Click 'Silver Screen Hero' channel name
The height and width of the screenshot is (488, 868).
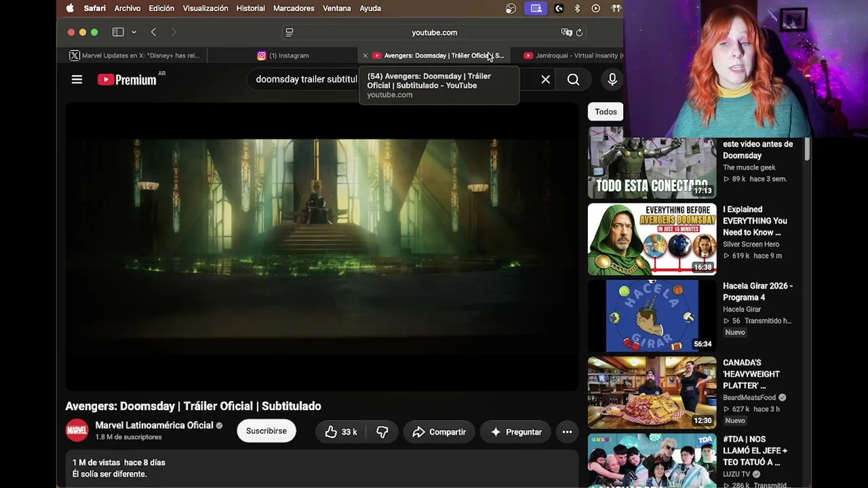pos(751,244)
